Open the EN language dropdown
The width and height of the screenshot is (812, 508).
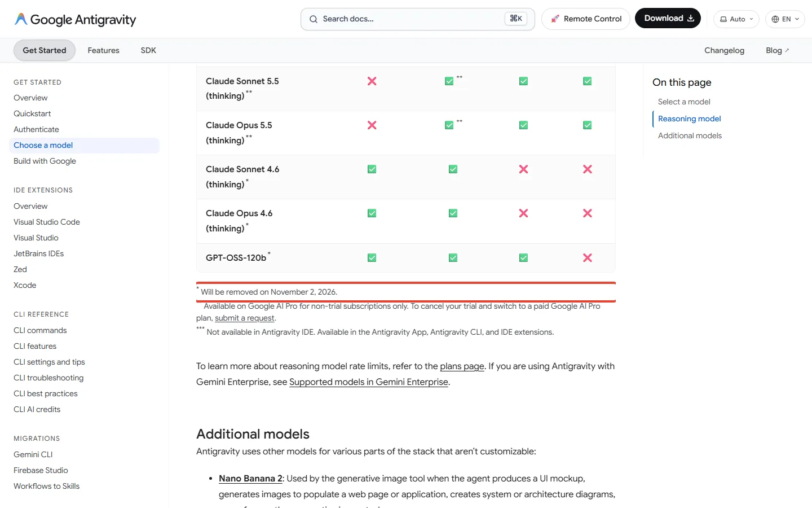click(785, 19)
